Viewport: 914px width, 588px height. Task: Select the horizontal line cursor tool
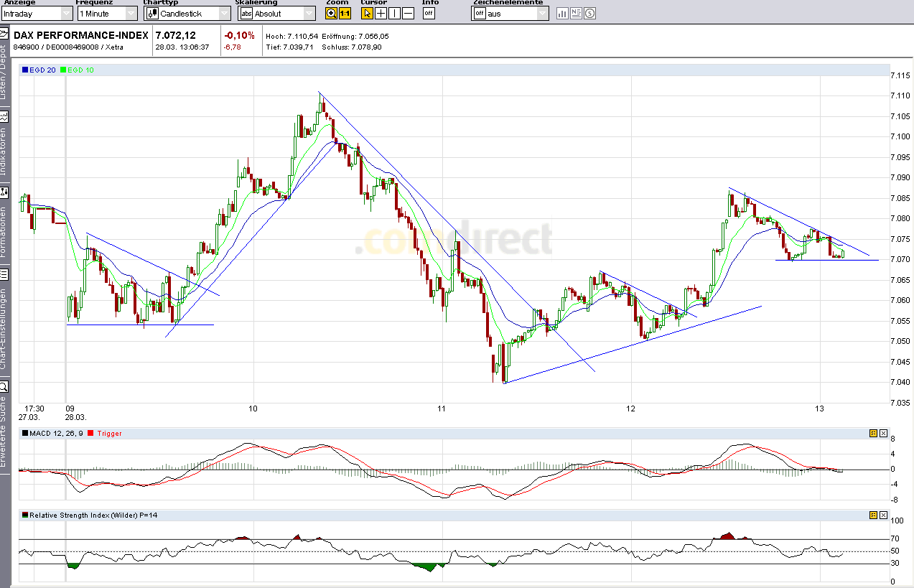click(406, 12)
